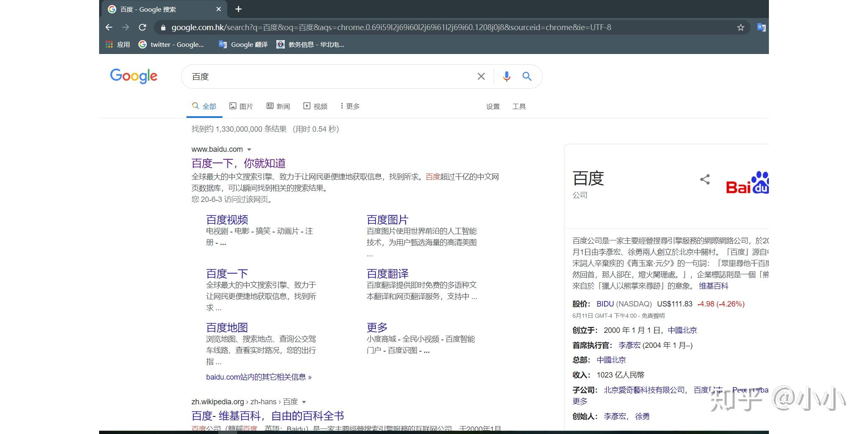This screenshot has width=868, height=434.
Task: Open twitter - Google bookmark
Action: [171, 44]
